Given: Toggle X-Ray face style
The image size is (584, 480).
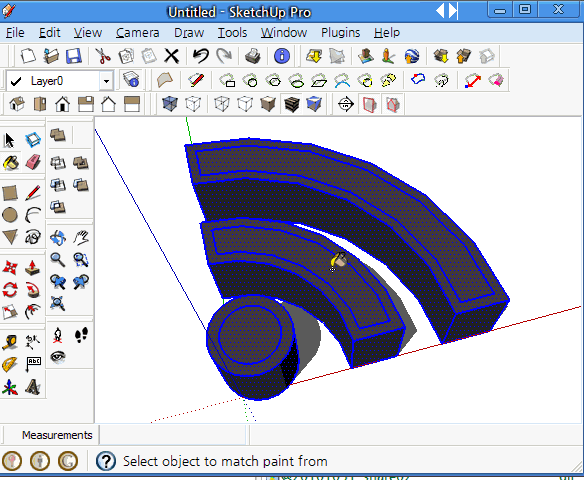Looking at the screenshot, I should click(x=170, y=104).
